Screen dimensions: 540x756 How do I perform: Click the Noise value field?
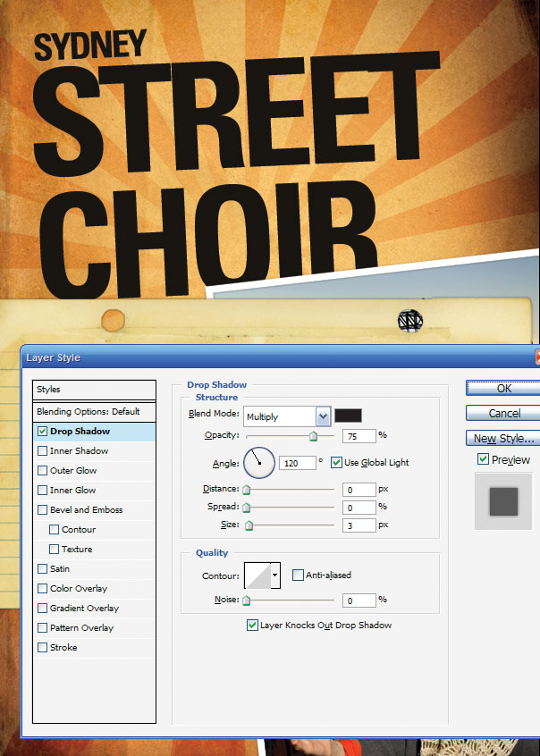coord(359,601)
